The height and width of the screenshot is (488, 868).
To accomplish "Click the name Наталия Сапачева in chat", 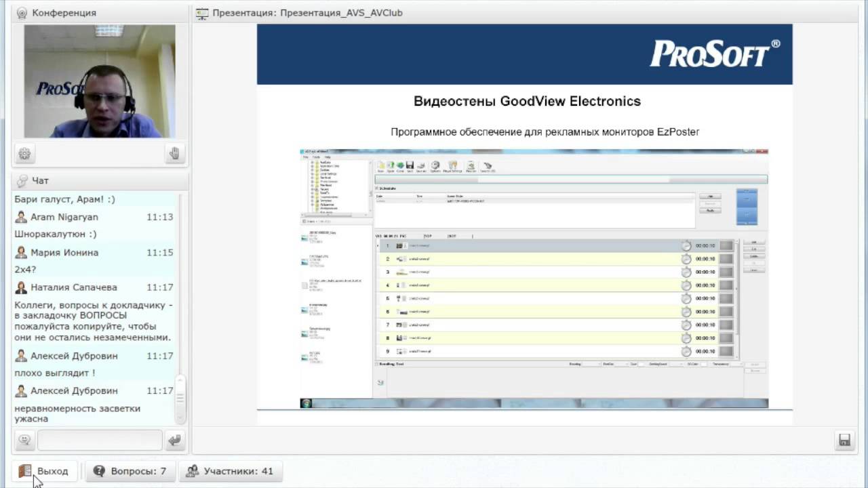I will pyautogui.click(x=74, y=287).
